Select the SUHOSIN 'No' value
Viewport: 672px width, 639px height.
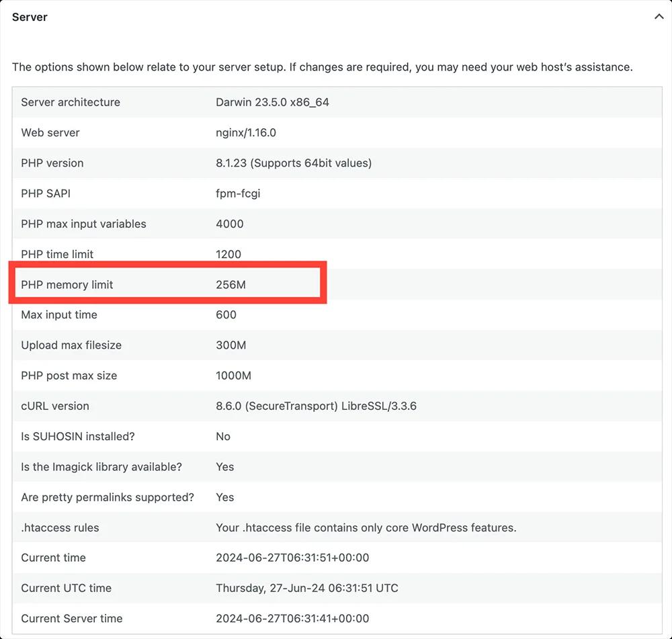click(223, 437)
